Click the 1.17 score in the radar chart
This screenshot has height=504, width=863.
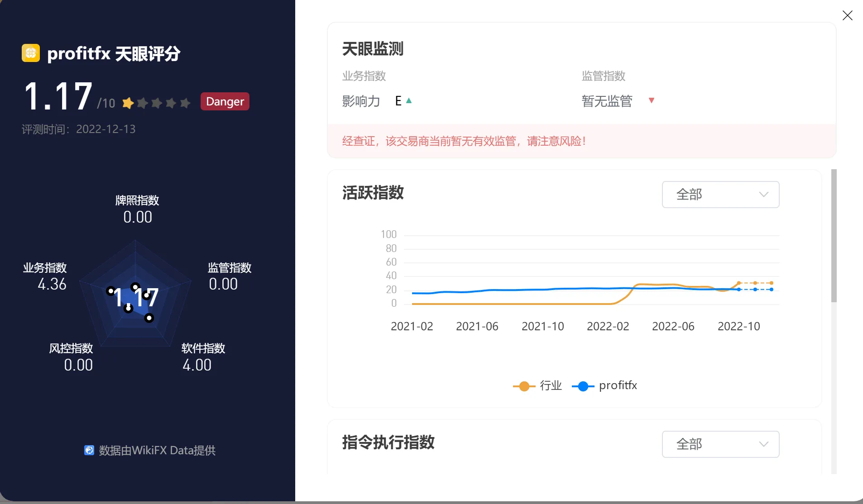135,298
